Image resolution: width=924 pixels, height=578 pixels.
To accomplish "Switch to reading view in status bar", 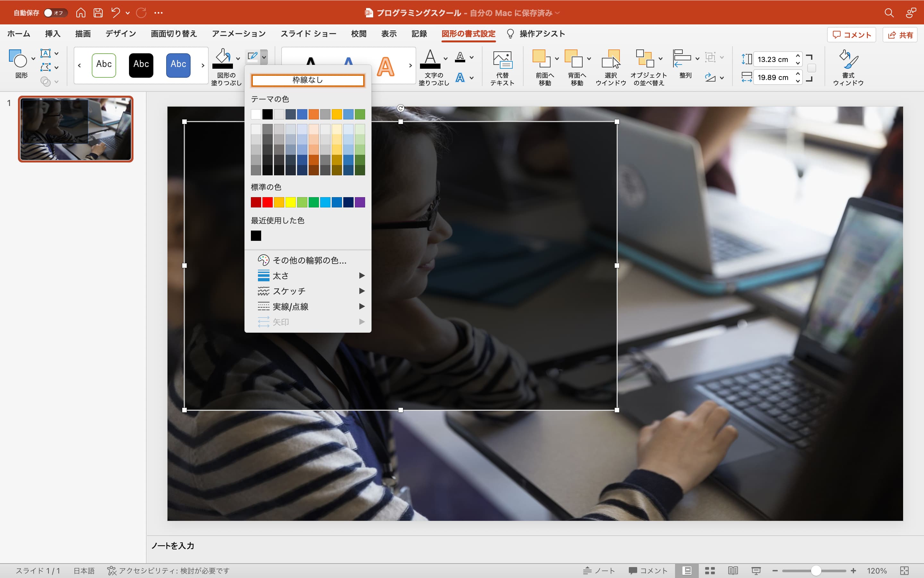I will pos(733,571).
